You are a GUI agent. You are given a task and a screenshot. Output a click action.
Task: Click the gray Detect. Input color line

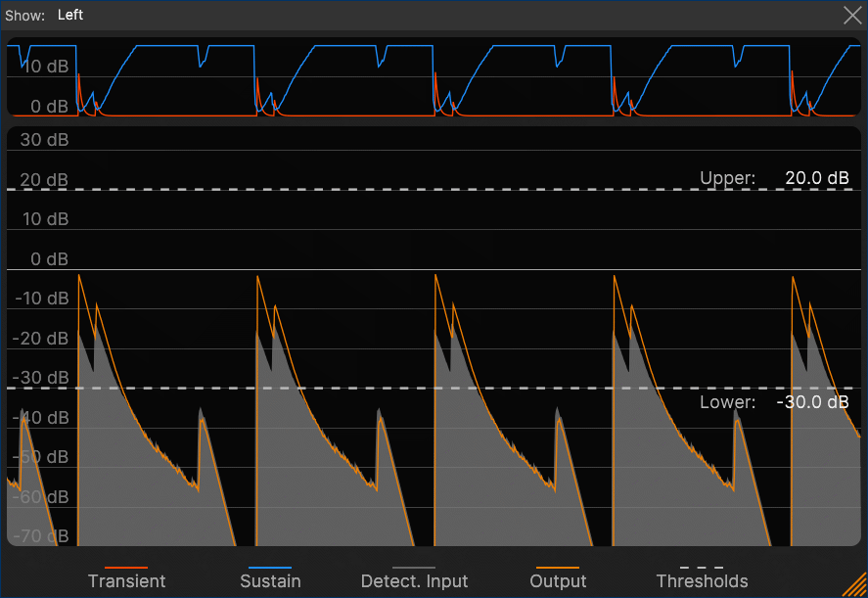pos(414,567)
